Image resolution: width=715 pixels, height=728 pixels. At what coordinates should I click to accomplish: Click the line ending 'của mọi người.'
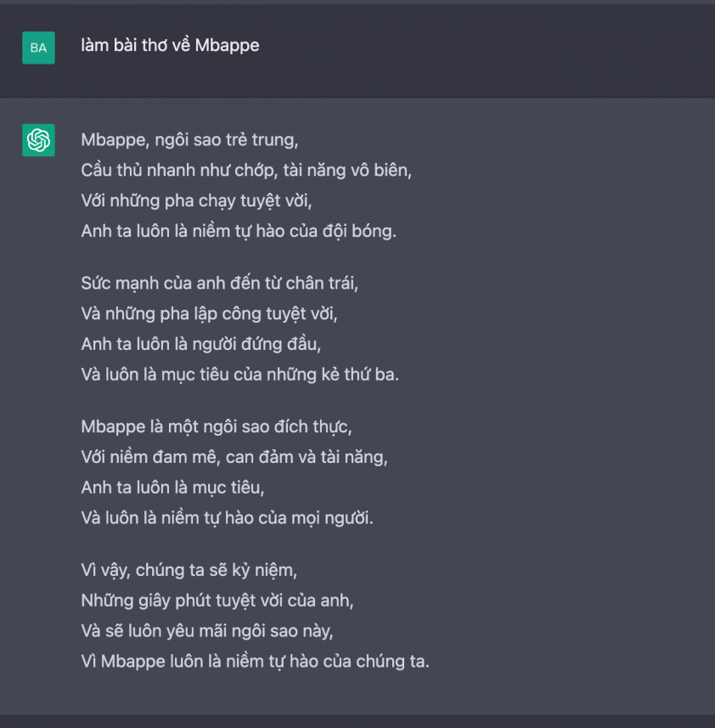click(227, 518)
